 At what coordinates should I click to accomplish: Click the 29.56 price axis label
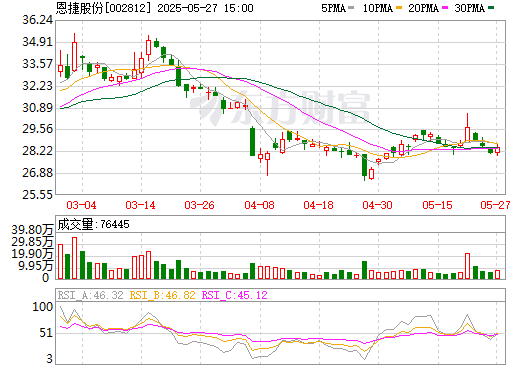(37, 129)
